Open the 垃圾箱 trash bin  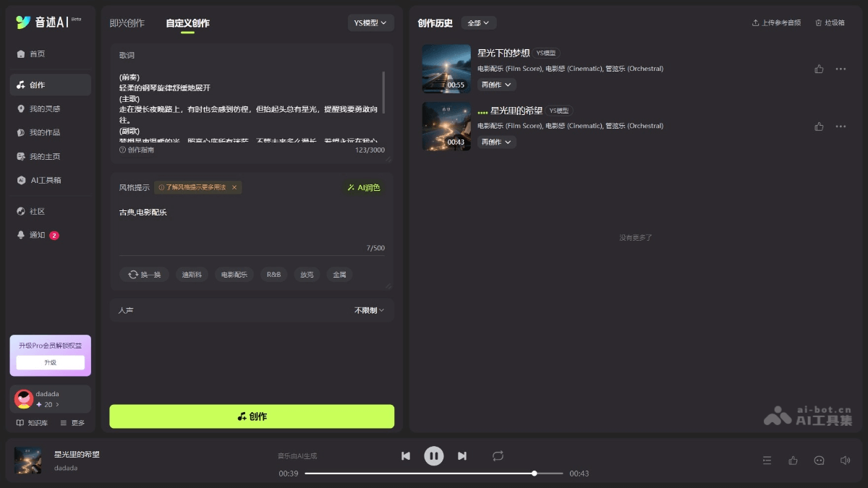(x=830, y=22)
